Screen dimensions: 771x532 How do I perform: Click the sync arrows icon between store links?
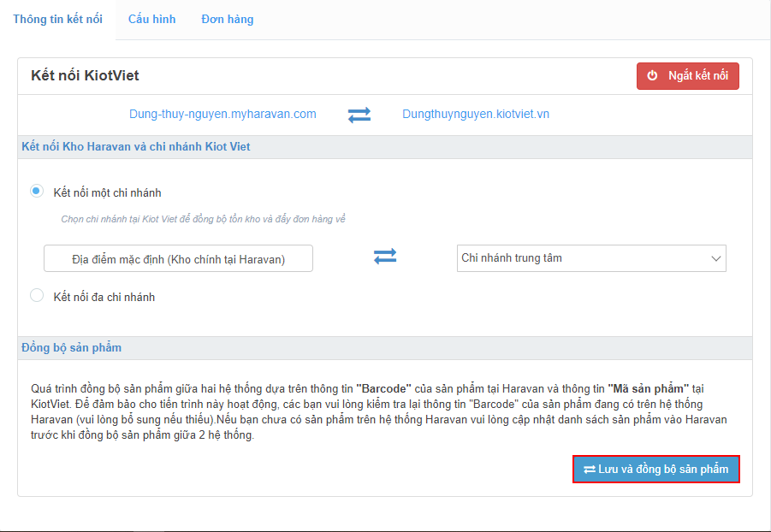click(359, 115)
